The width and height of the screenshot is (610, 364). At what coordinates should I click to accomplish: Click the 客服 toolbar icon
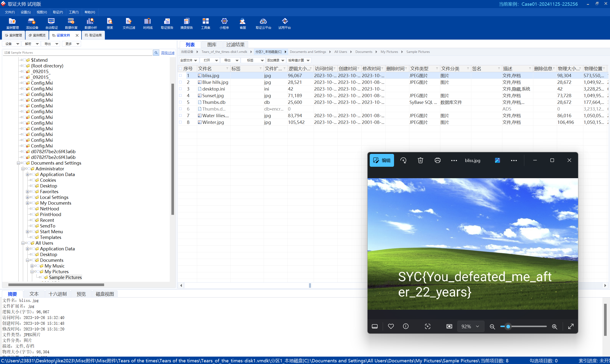point(243,24)
